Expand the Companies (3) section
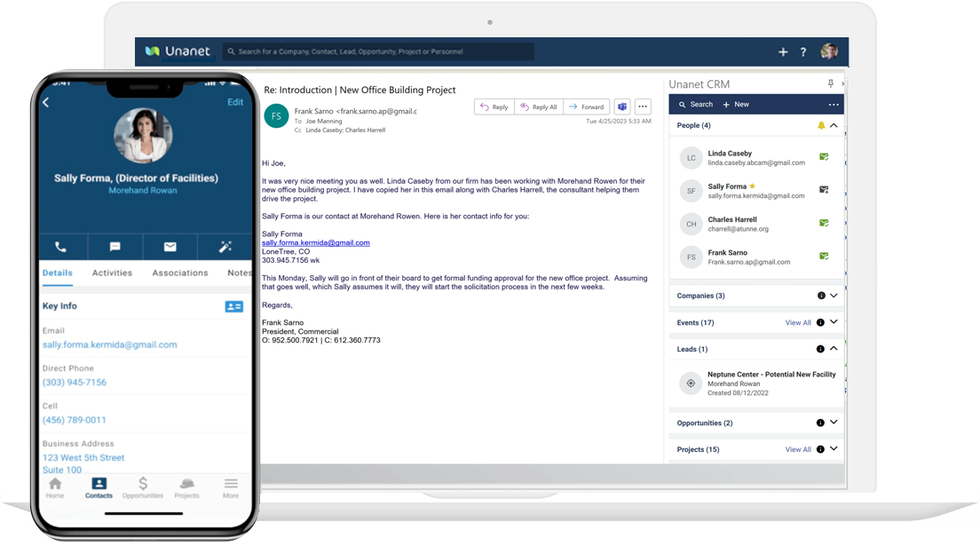 (832, 295)
